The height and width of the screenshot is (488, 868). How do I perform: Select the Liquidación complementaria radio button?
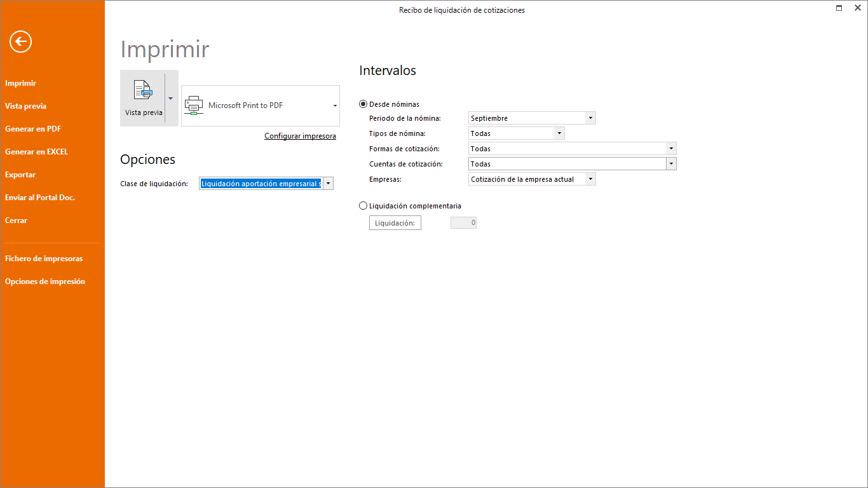coord(363,206)
